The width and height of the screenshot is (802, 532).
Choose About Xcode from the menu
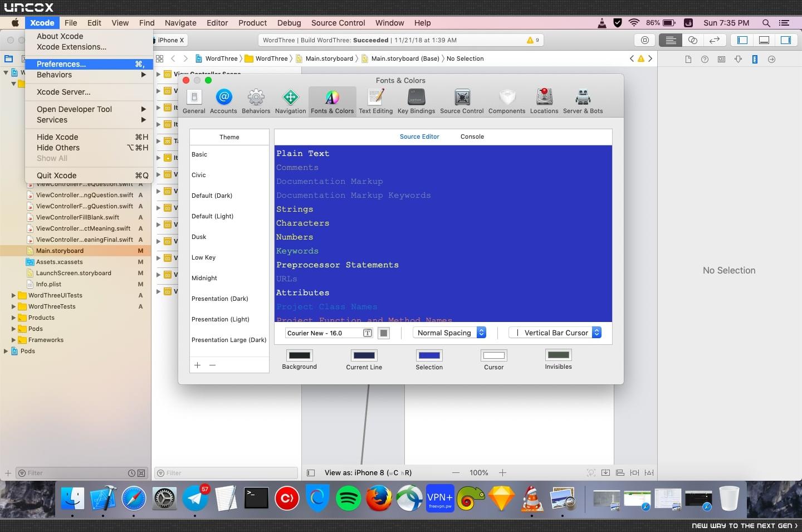60,36
